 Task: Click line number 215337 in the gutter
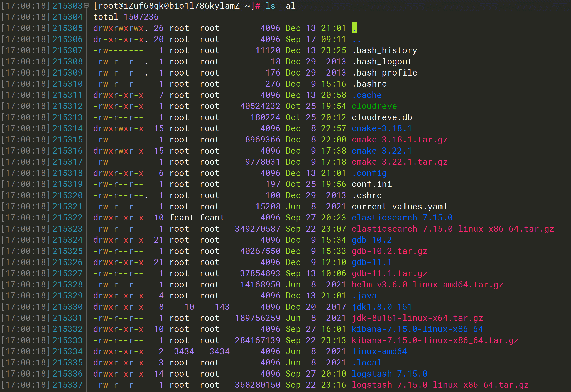[67, 385]
